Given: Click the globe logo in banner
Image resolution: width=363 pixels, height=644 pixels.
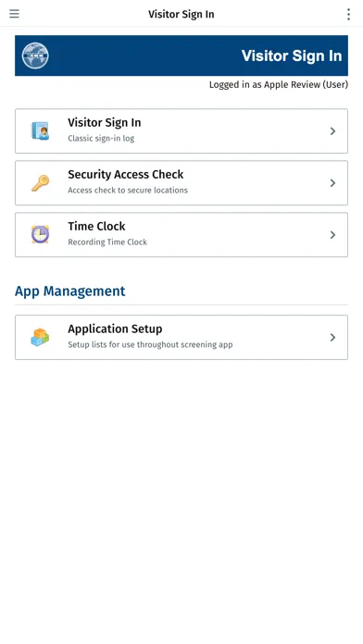Looking at the screenshot, I should pyautogui.click(x=35, y=56).
